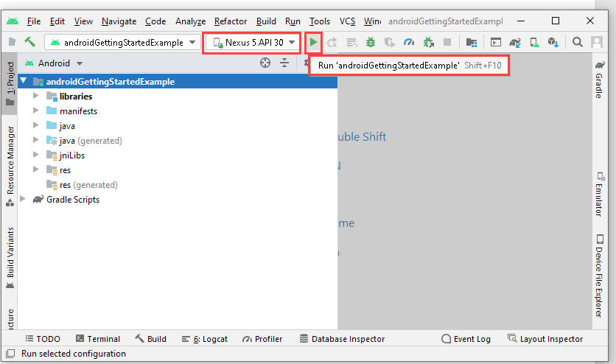Open the Emulator side panel tab

[599, 194]
